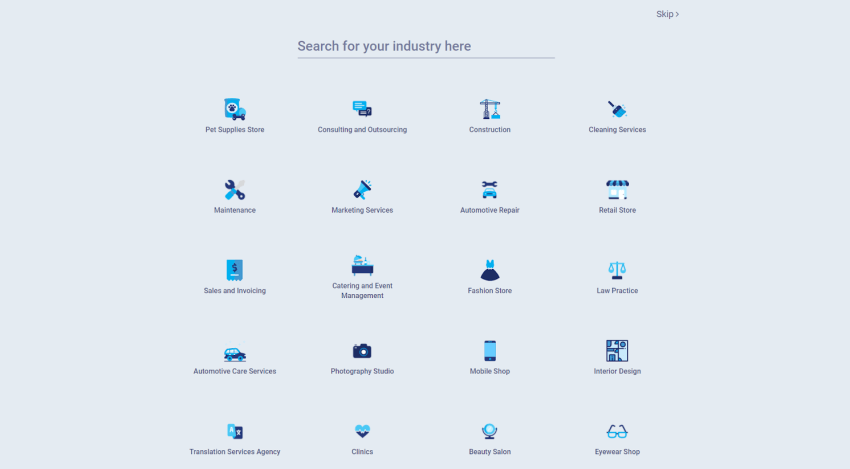Click the Mobile Shop label

(490, 371)
